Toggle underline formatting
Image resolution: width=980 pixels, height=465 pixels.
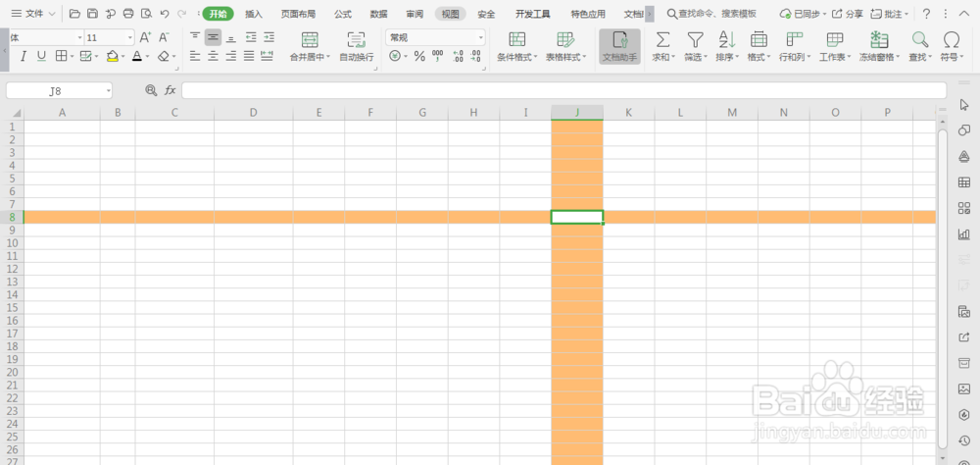pyautogui.click(x=41, y=56)
